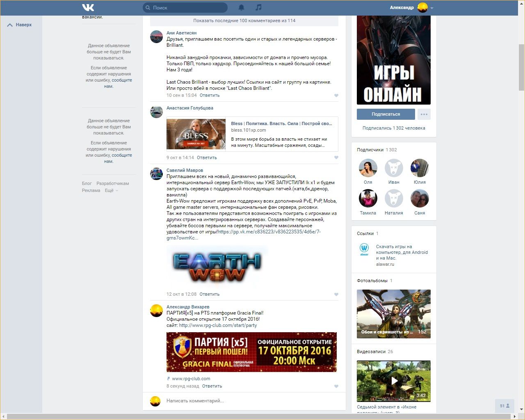Like Ани Аветисян's comment heart
Image resolution: width=525 pixels, height=420 pixels.
336,96
